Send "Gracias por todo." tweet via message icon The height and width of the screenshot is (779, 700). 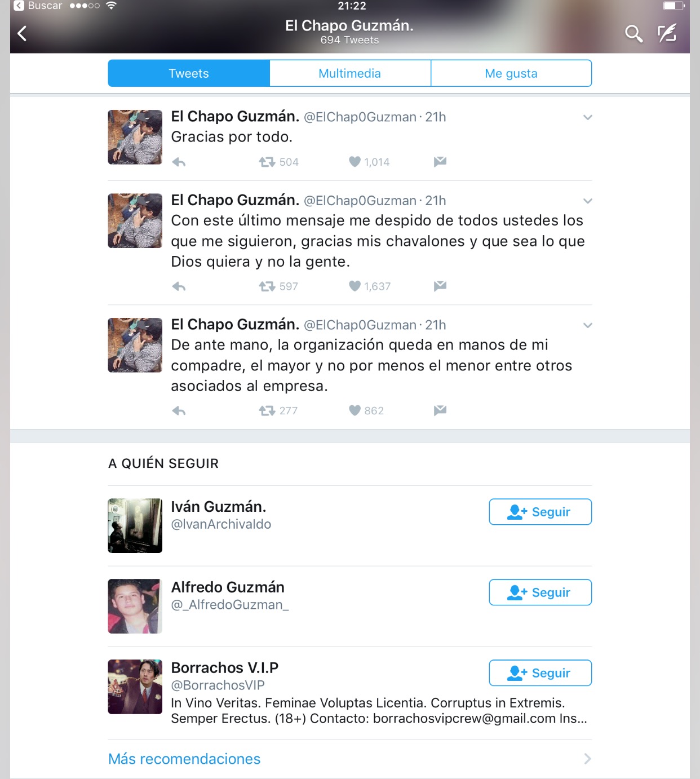pos(440,162)
